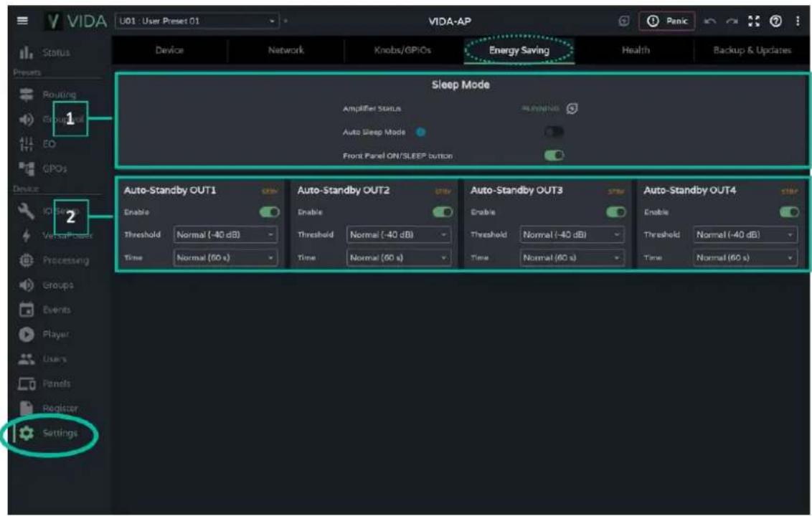The image size is (812, 516).
Task: Open IO Setup wrench icon in sidebar
Action: 27,211
